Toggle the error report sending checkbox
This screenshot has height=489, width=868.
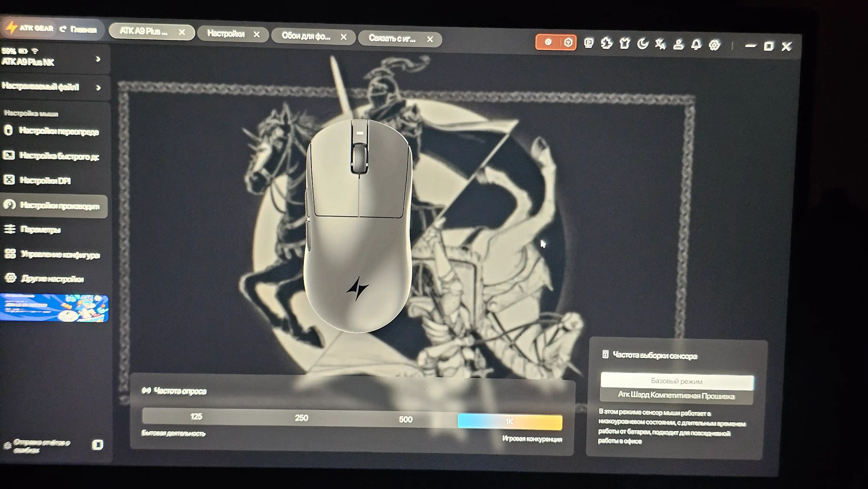[97, 444]
